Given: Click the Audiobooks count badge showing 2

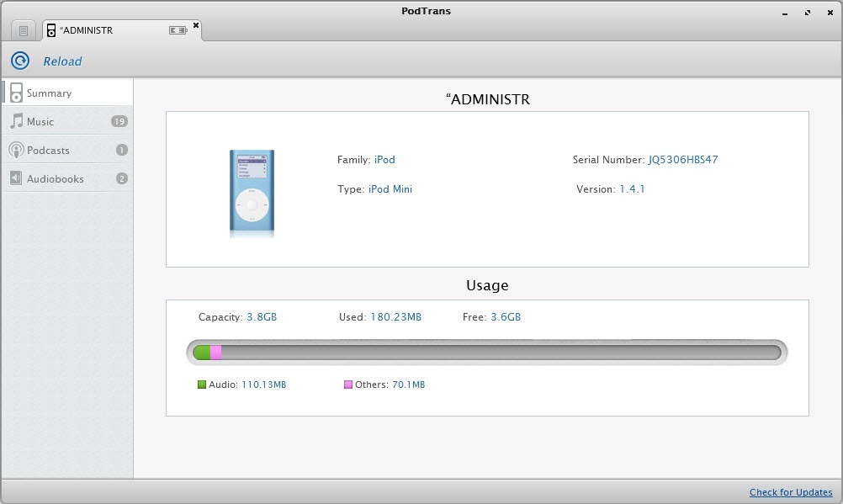Looking at the screenshot, I should tap(122, 178).
